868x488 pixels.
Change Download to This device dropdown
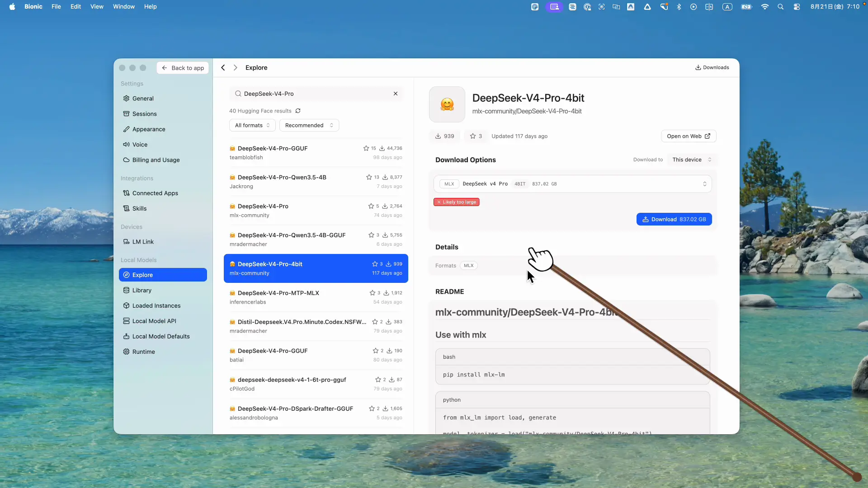tap(692, 160)
